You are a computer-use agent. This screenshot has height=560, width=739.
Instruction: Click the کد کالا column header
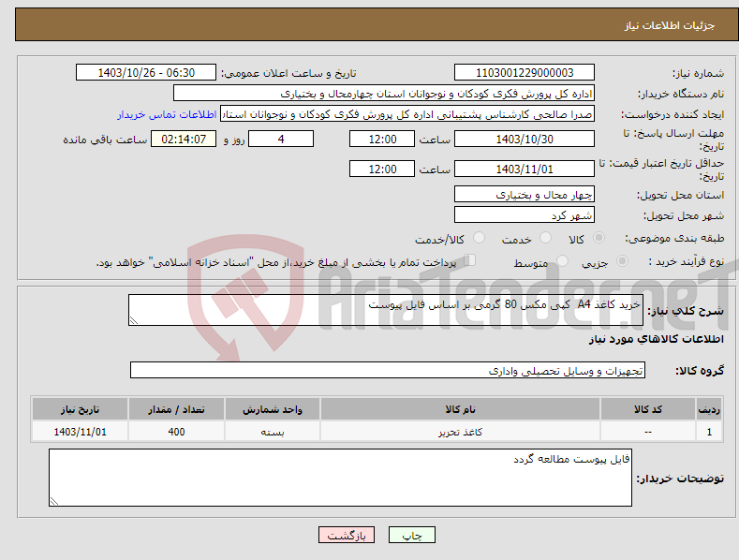point(647,409)
